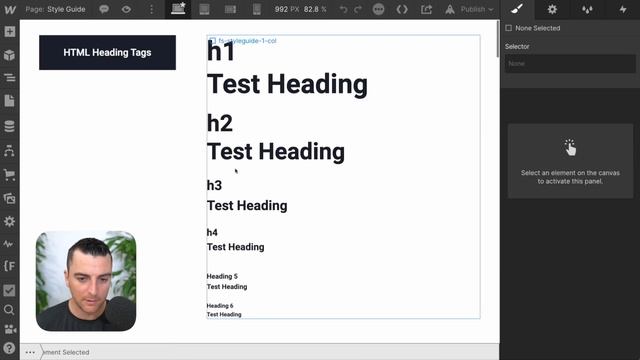Image resolution: width=640 pixels, height=360 pixels.
Task: Select the Test Heading under Heading 5
Action: (227, 287)
